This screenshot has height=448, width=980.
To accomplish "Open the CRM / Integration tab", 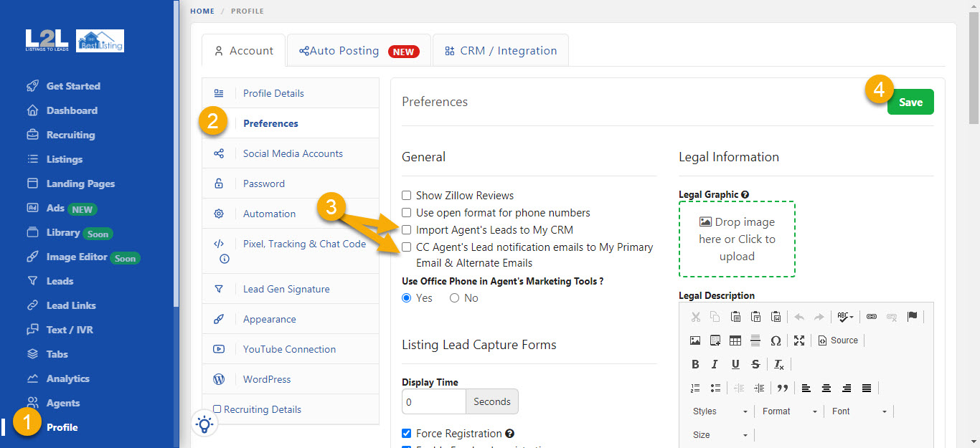I will point(500,50).
